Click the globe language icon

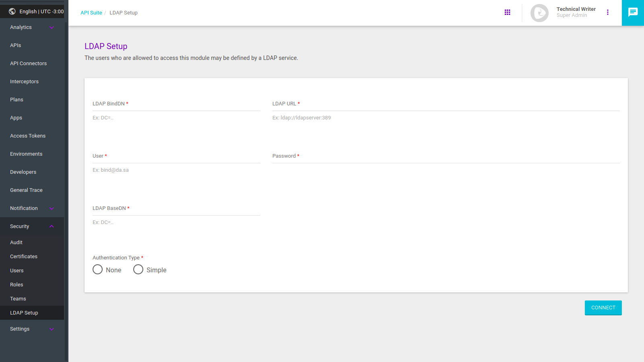tap(12, 11)
